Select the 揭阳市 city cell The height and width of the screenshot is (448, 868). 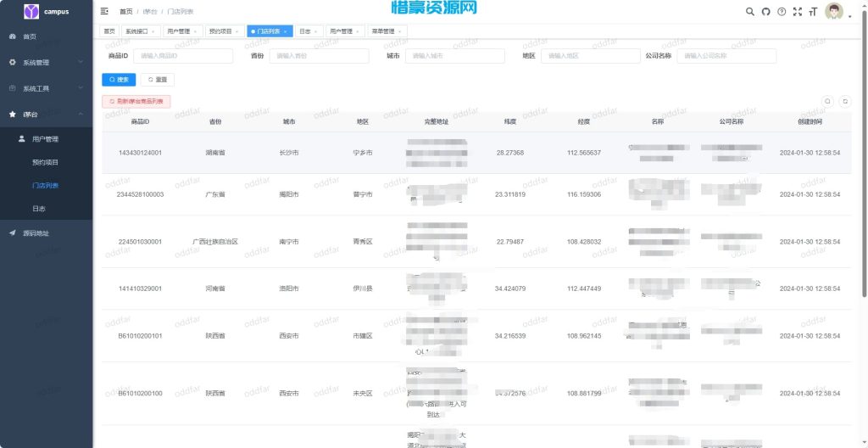(289, 194)
